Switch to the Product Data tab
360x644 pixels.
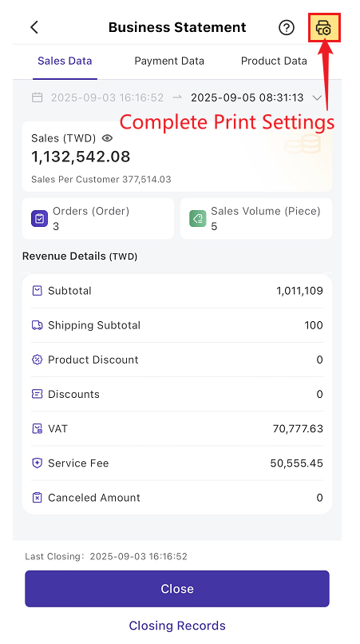[x=274, y=62]
